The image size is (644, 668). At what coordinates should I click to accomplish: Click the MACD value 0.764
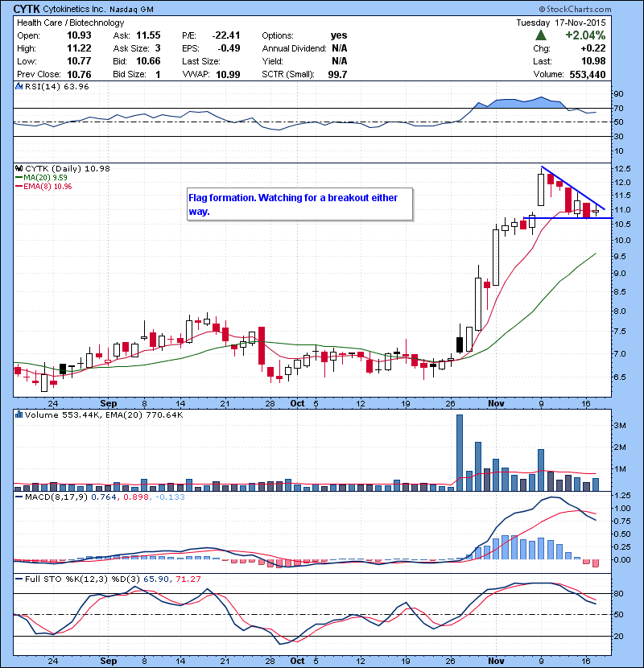[x=104, y=497]
